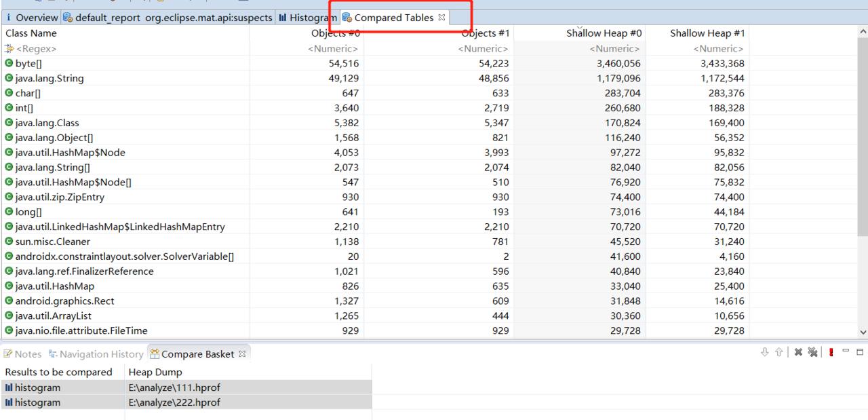Minimize the Compare Basket panel
868x420 pixels.
[x=846, y=351]
